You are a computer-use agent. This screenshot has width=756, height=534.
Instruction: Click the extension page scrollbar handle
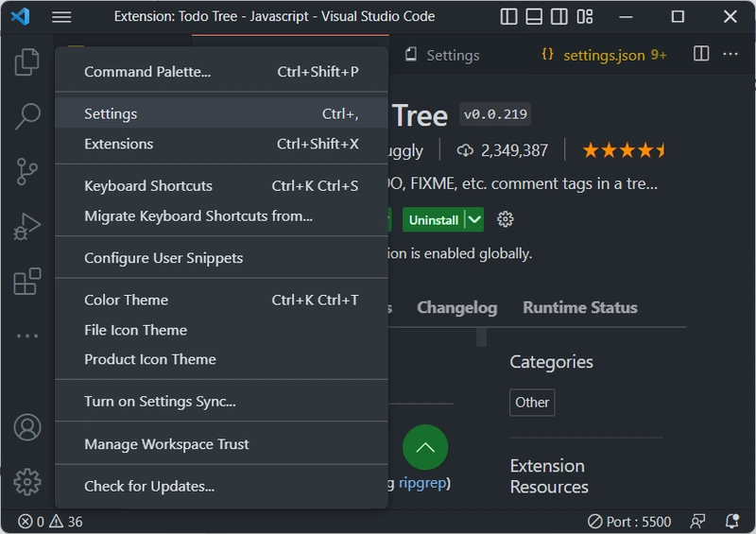(x=481, y=336)
